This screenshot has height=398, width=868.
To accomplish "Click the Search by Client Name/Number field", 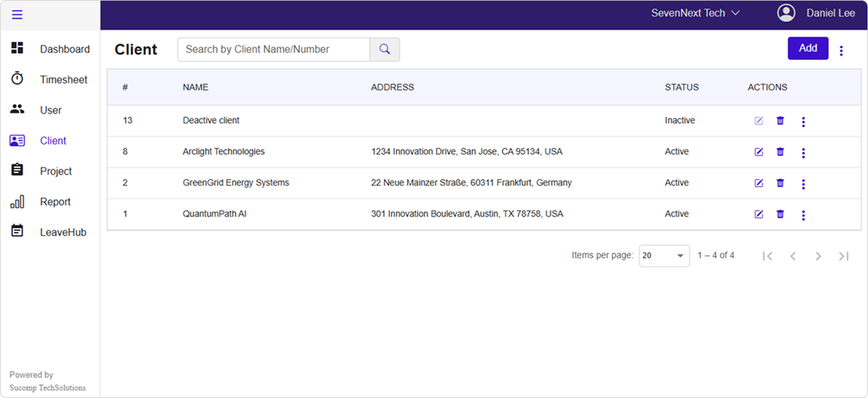I will click(273, 50).
